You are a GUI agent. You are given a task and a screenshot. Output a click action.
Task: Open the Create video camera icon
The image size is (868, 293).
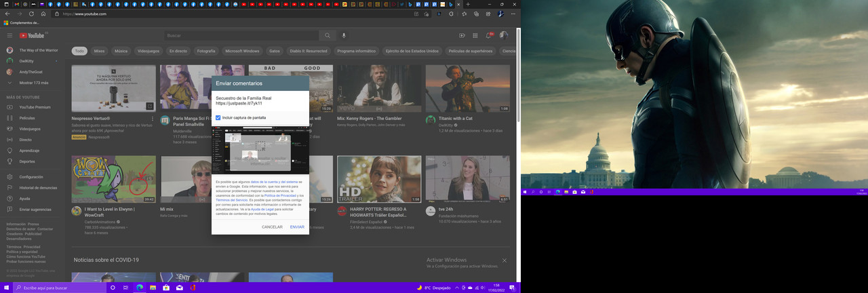(x=462, y=35)
